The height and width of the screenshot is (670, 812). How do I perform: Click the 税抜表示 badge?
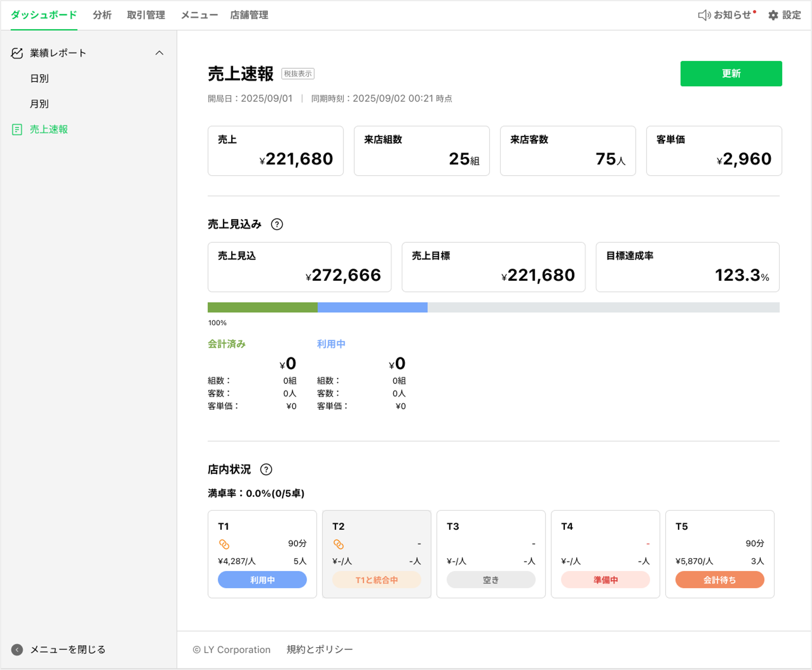coord(298,74)
